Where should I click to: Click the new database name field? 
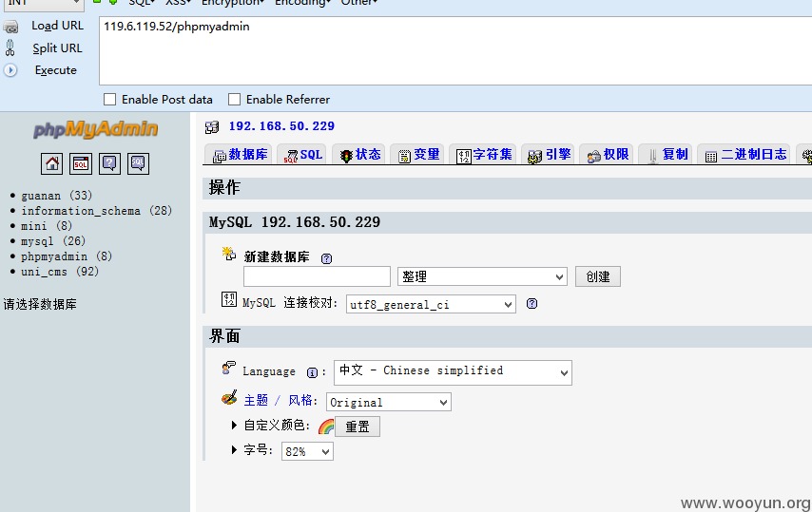317,276
